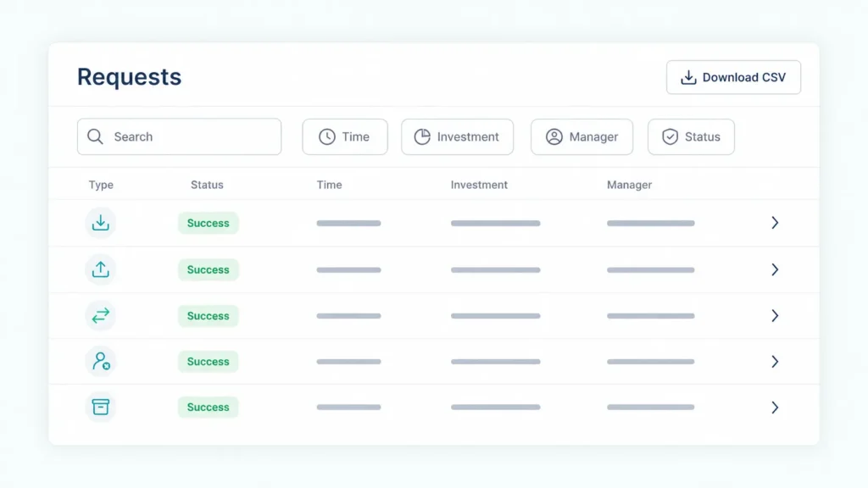Image resolution: width=868 pixels, height=488 pixels.
Task: Click the remove-user icon in the fourth row
Action: click(x=100, y=361)
